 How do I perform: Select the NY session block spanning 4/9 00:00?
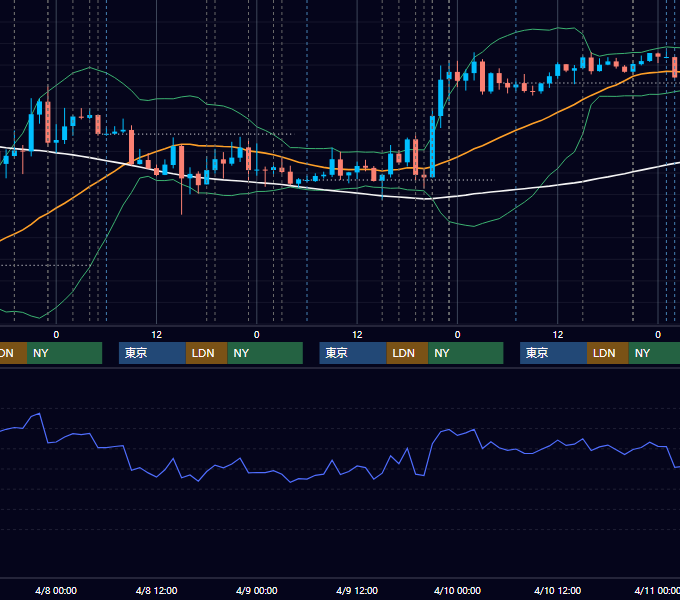(x=265, y=353)
